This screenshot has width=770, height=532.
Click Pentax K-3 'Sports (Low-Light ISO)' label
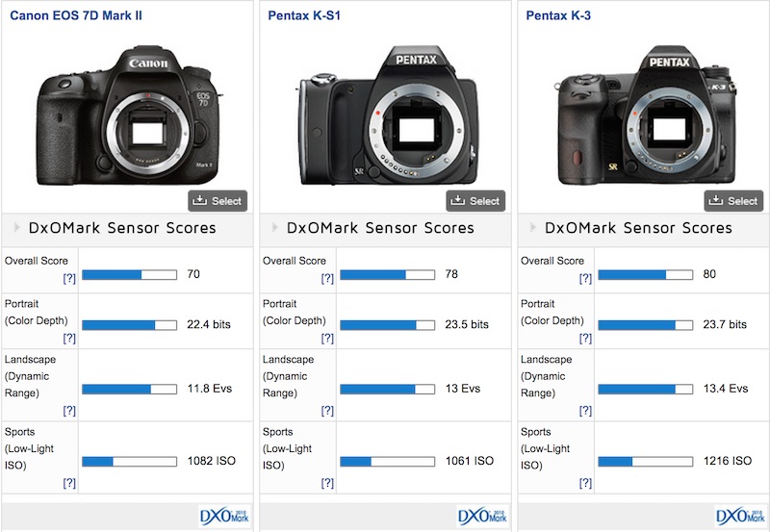pyautogui.click(x=545, y=448)
